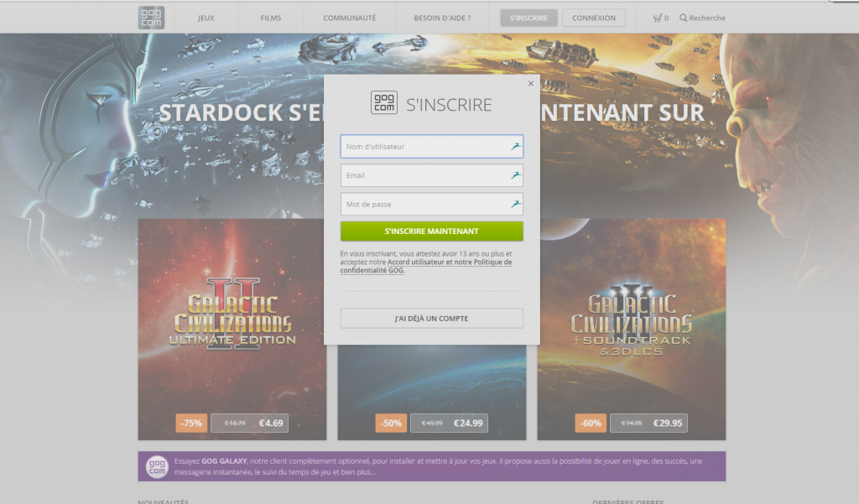Click the autofill icon in username field
This screenshot has height=504, width=859.
[516, 147]
